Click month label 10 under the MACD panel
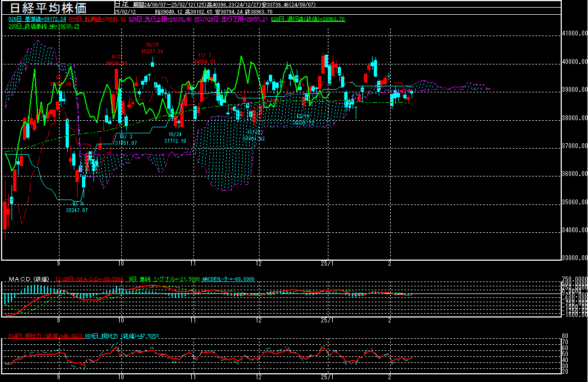 click(x=121, y=320)
